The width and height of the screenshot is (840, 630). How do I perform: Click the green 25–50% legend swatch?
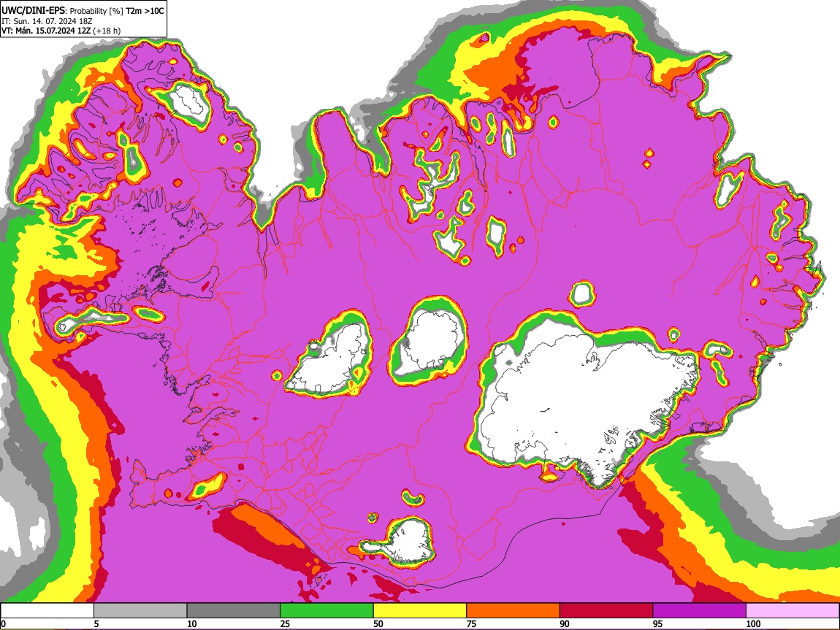click(327, 610)
